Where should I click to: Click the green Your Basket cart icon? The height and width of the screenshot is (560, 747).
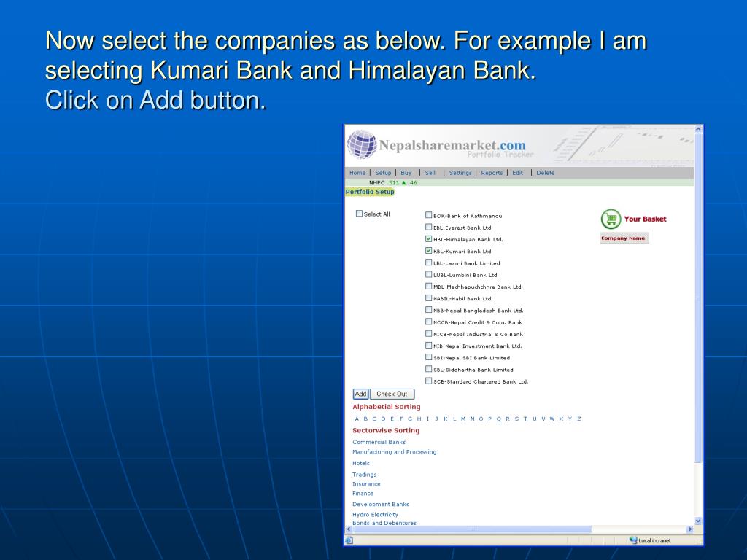(x=611, y=219)
